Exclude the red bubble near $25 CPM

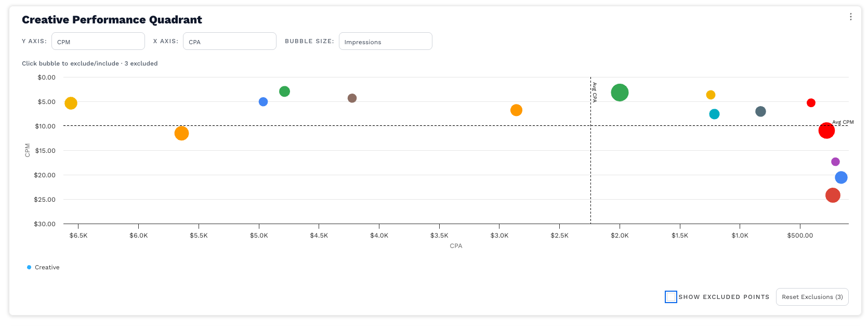click(x=833, y=195)
